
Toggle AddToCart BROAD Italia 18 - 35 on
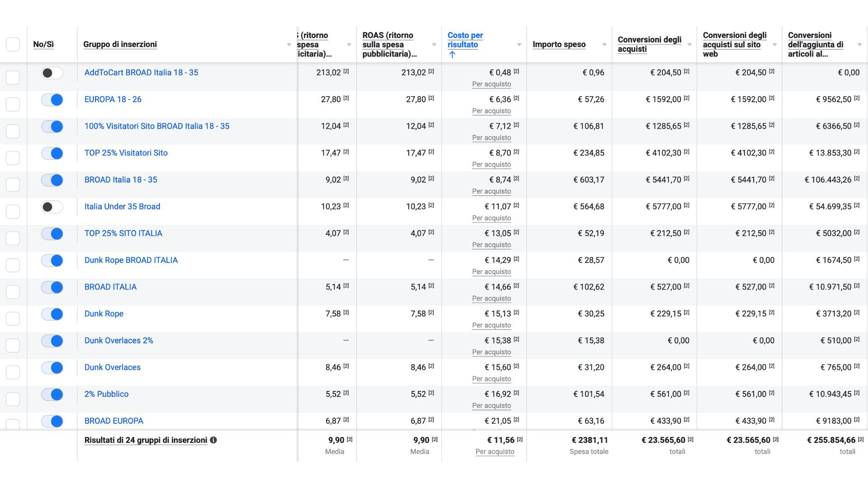52,73
